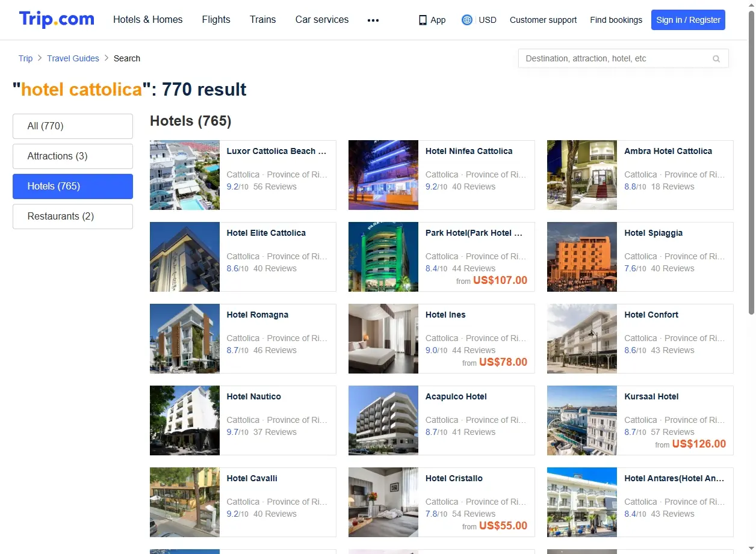Open the Flights menu

tap(216, 19)
